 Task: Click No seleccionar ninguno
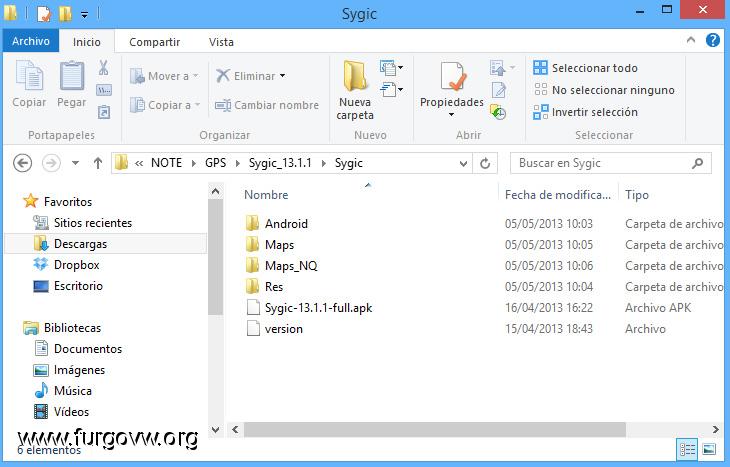click(604, 90)
